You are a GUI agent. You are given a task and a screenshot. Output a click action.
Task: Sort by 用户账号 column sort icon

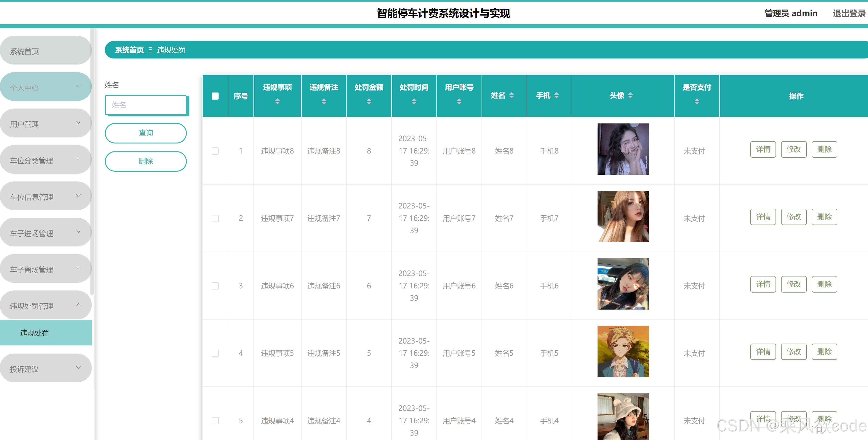(459, 101)
